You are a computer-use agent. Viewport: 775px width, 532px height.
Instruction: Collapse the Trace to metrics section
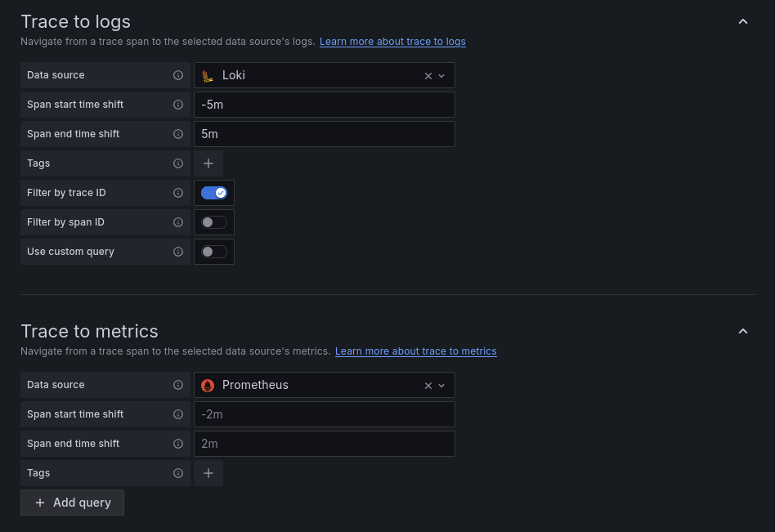[743, 331]
